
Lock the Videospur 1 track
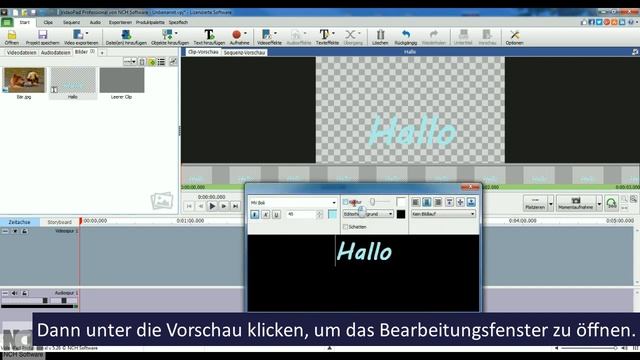(x=24, y=231)
